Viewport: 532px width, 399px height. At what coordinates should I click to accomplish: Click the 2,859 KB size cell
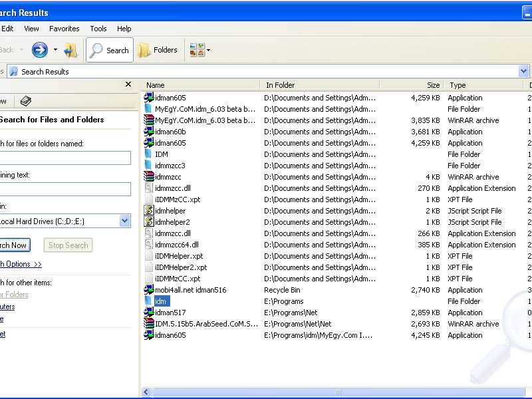[426, 313]
